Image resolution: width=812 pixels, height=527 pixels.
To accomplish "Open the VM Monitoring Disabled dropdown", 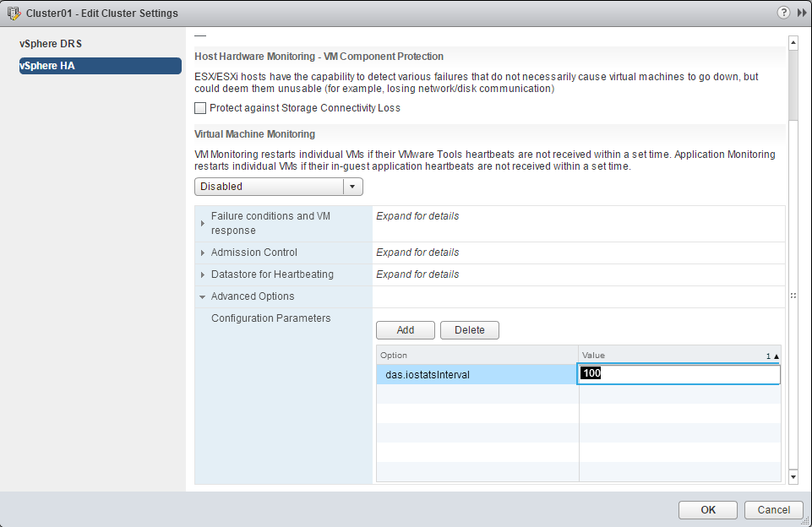I will pos(279,187).
